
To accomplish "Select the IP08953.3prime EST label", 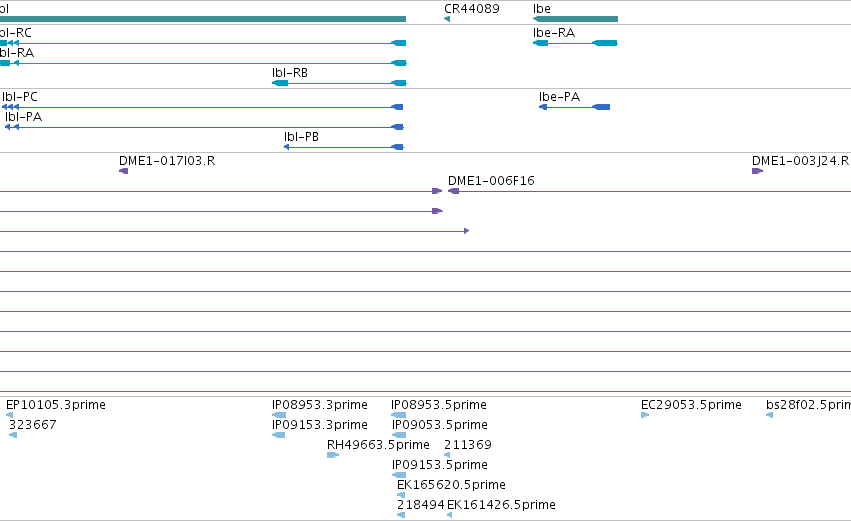I will point(320,405).
